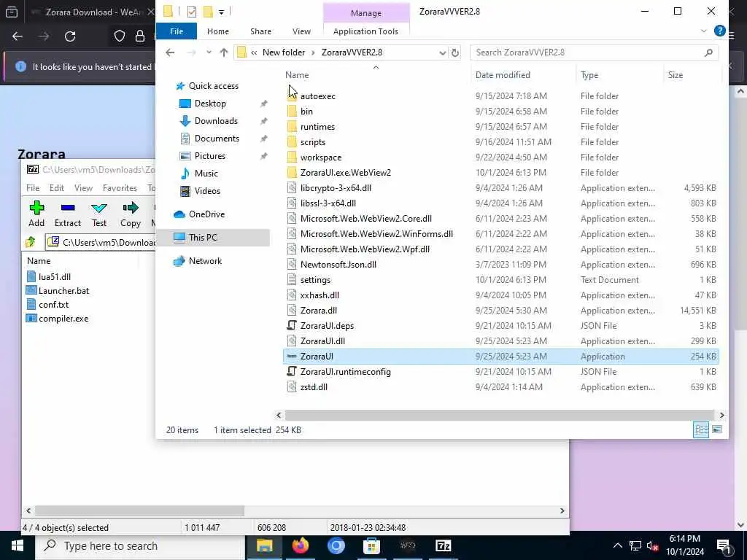The height and width of the screenshot is (560, 747).
Task: Expand the Explorer ribbon
Action: pos(704,31)
